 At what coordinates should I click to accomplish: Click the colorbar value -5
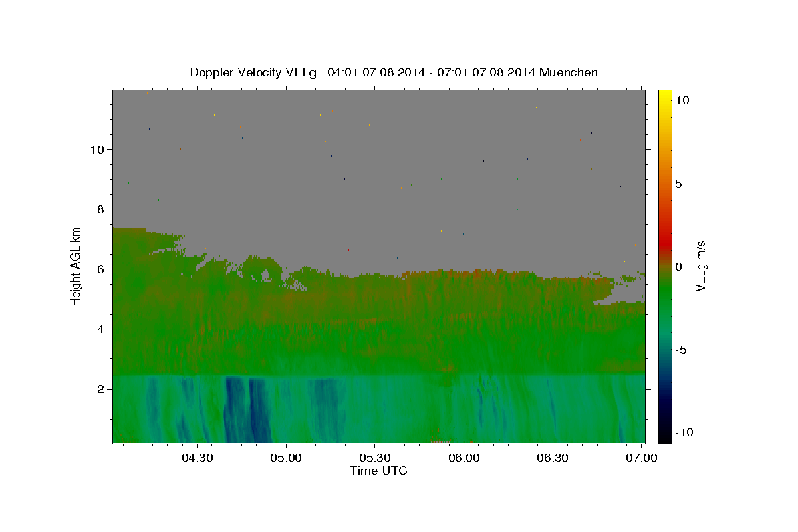[x=681, y=350]
